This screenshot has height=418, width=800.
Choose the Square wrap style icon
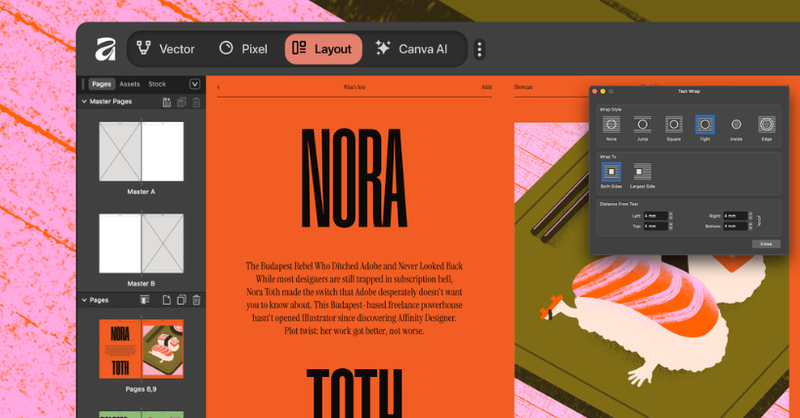673,124
